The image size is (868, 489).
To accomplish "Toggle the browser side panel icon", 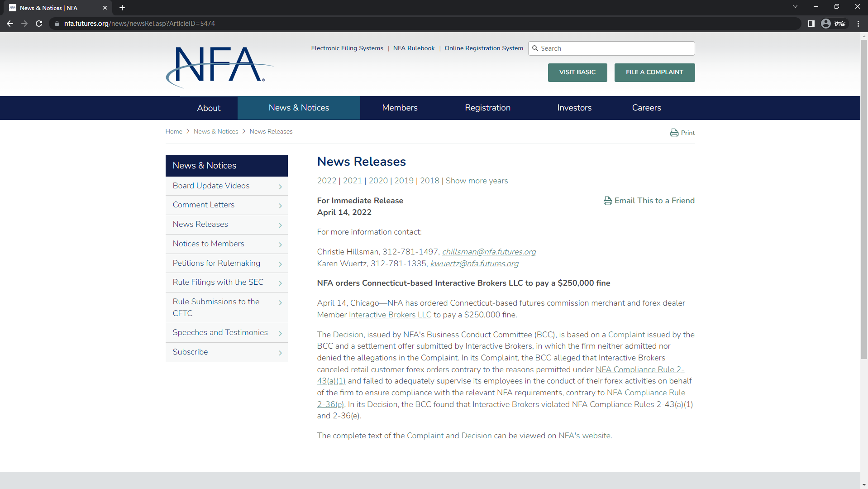I will click(811, 24).
